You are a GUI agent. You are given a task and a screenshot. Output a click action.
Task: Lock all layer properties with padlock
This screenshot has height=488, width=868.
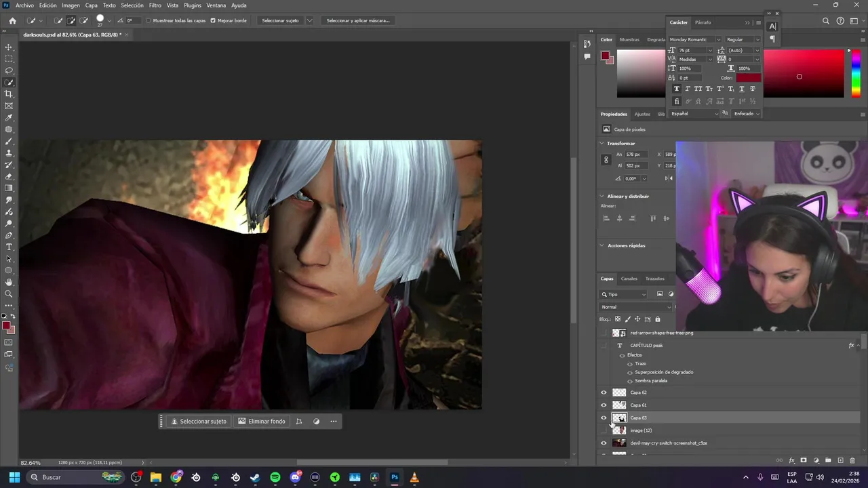(657, 319)
